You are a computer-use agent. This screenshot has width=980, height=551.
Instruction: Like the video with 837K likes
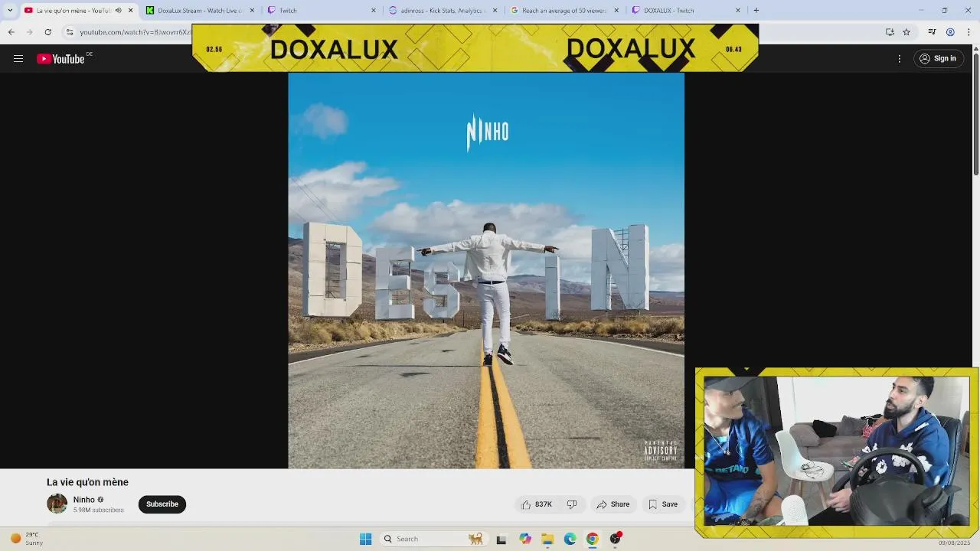click(537, 504)
